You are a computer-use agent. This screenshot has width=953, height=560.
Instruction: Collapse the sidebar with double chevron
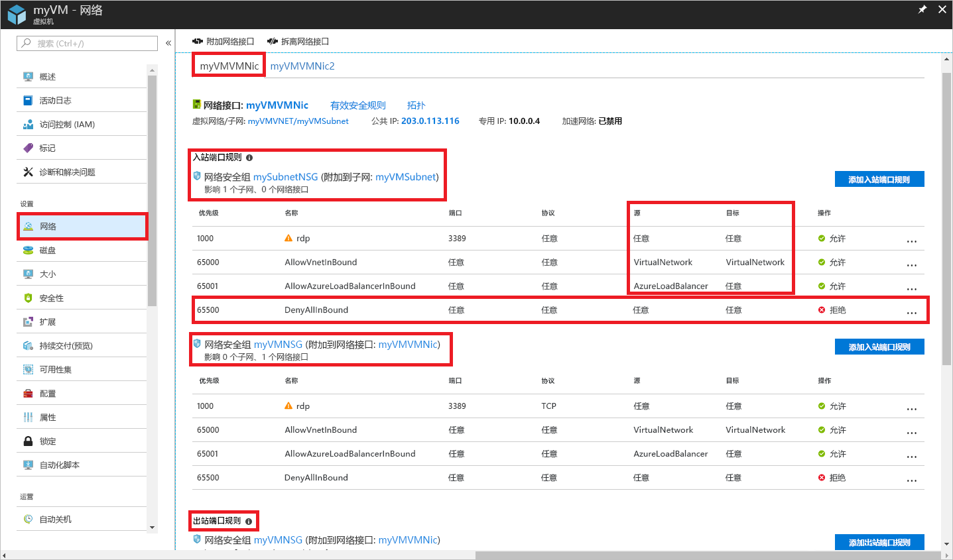click(x=168, y=43)
